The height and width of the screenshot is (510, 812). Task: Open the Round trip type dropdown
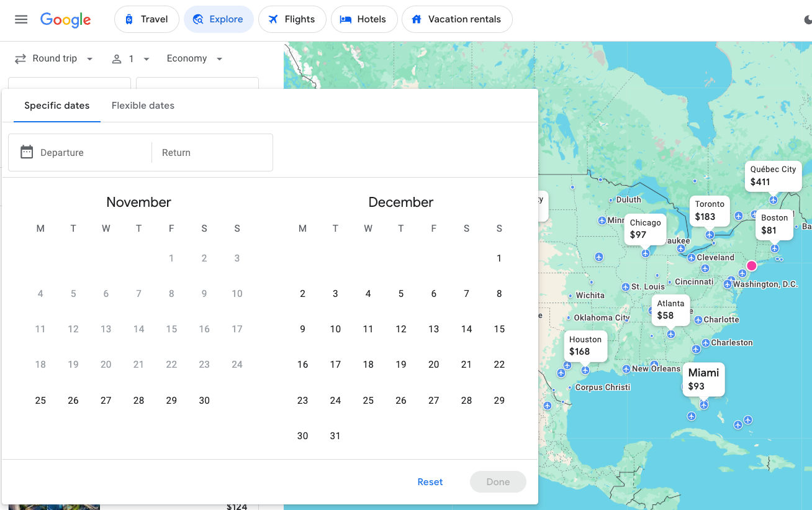tap(54, 58)
